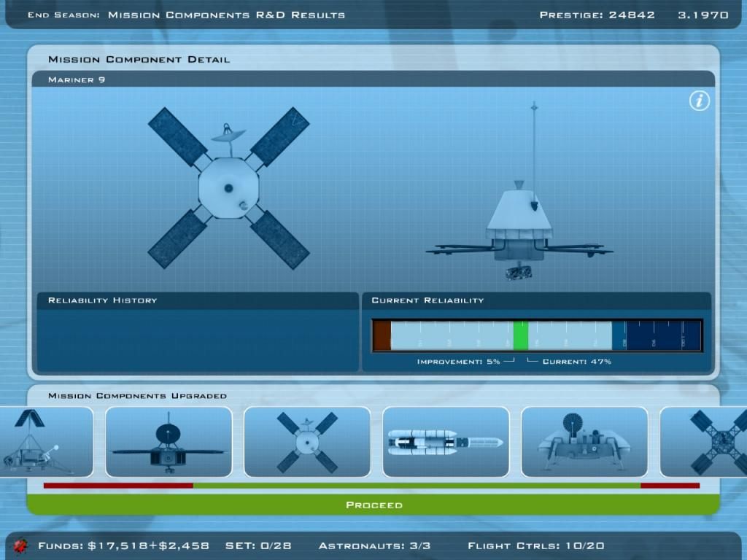
Task: Click the Prestige: 24842 readout
Action: 597,15
